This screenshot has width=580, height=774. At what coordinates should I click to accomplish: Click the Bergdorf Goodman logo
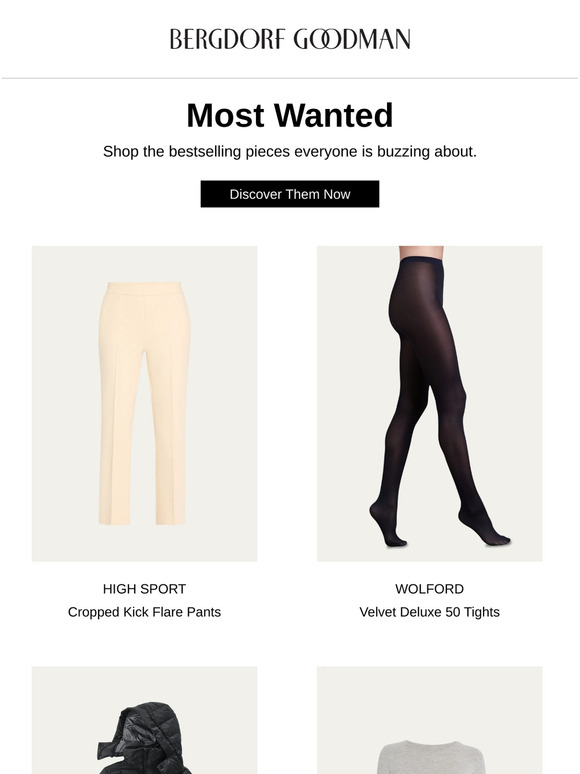pyautogui.click(x=290, y=39)
